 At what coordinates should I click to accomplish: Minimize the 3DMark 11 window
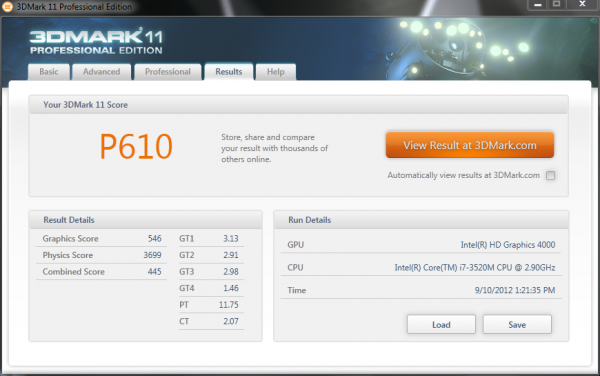pos(538,5)
